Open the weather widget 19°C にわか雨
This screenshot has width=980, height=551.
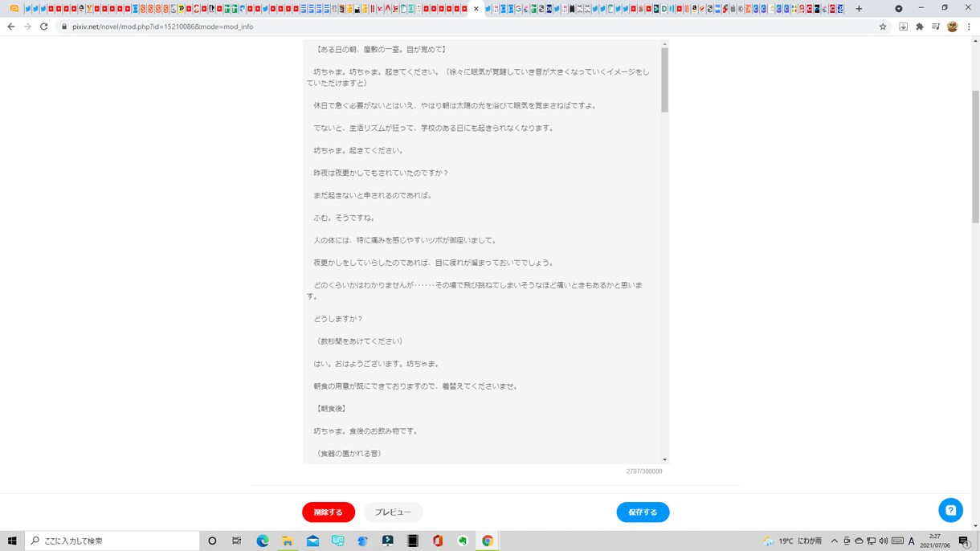(792, 541)
